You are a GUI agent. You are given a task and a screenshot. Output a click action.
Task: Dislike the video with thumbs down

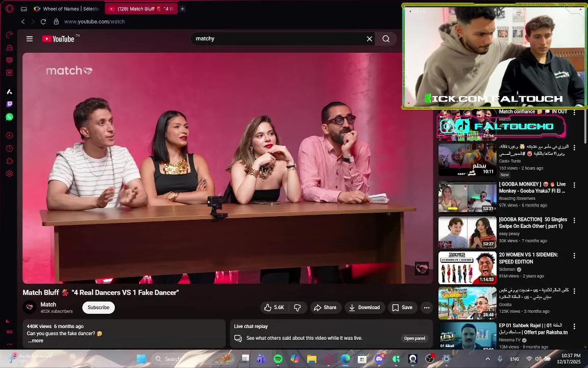point(298,308)
